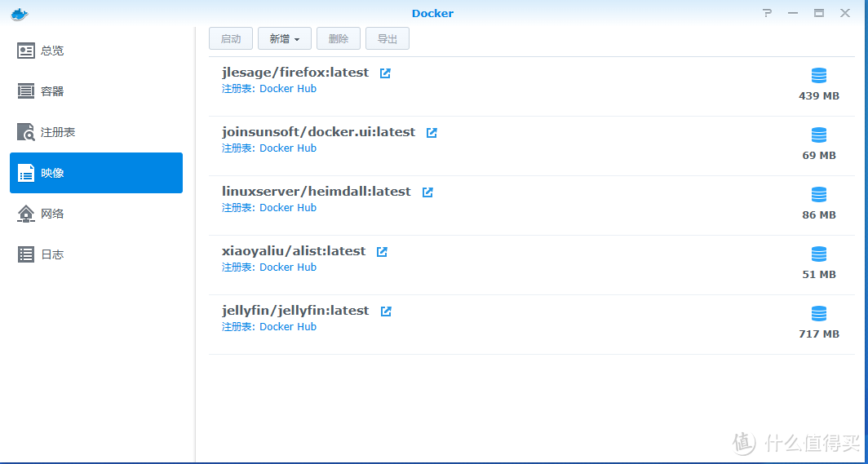Click the 容器 container sidebar icon
868x464 pixels.
pos(26,91)
